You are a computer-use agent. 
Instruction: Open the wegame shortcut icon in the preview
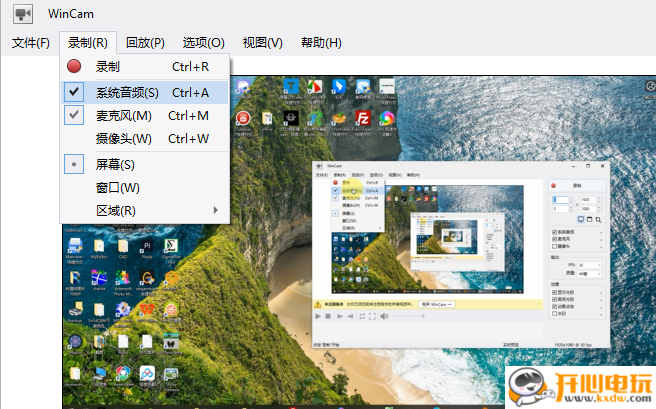click(147, 277)
